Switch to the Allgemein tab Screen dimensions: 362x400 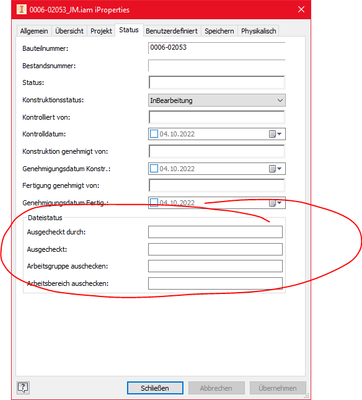tap(34, 31)
